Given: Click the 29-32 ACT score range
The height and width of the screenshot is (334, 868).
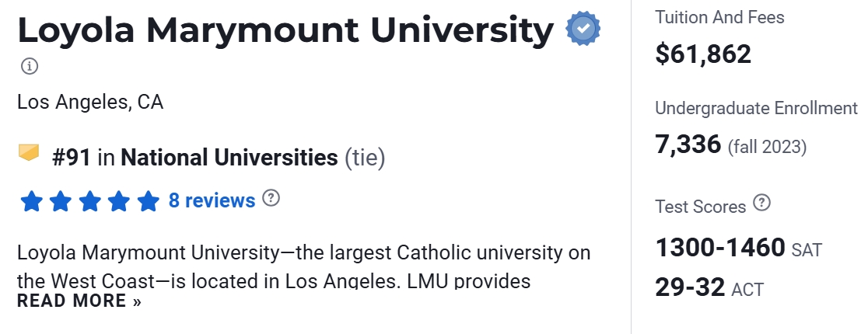Looking at the screenshot, I should click(x=691, y=288).
